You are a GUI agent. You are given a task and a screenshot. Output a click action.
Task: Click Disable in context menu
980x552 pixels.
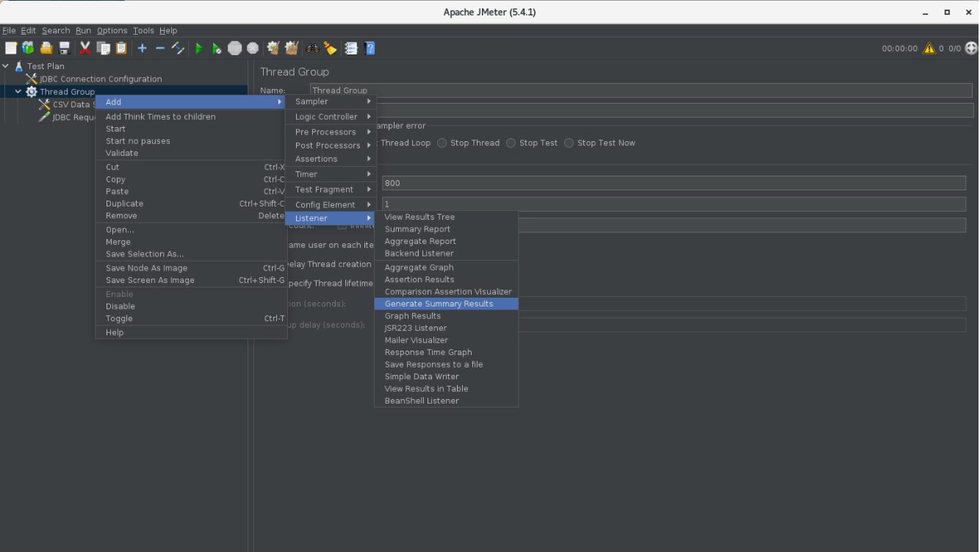tap(191, 307)
